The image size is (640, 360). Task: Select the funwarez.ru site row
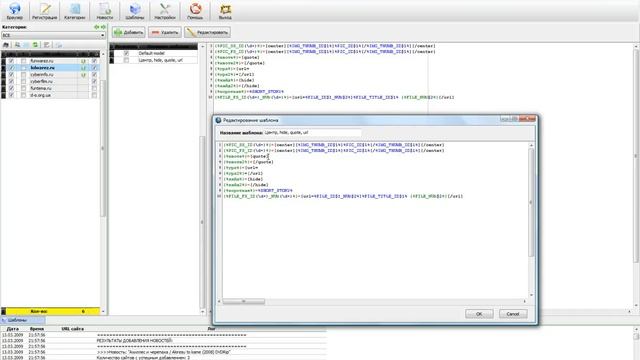pos(50,61)
